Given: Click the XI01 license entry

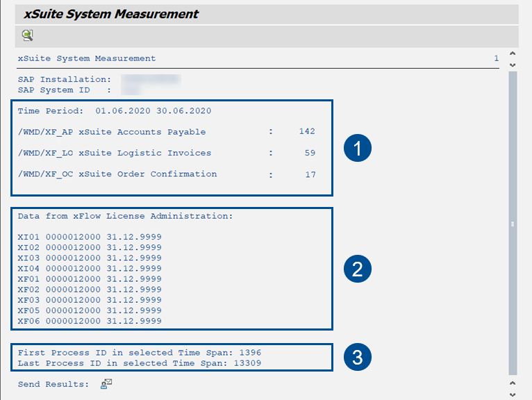Looking at the screenshot, I should tap(90, 237).
